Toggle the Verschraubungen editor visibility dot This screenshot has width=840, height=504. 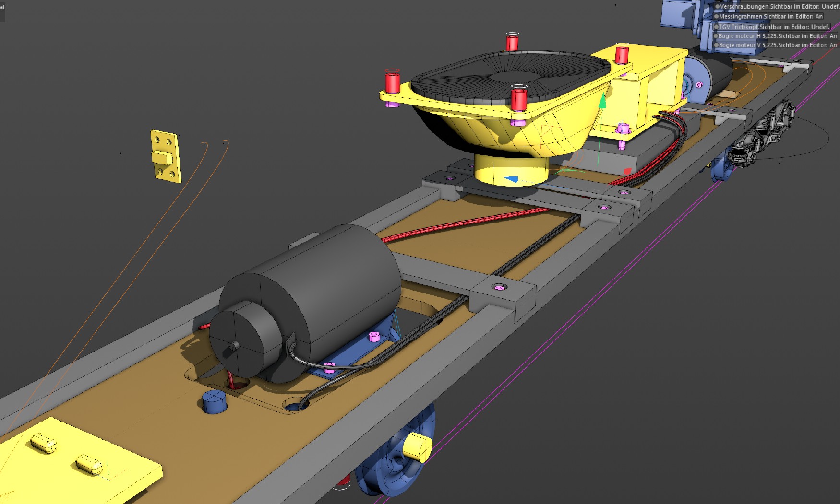pyautogui.click(x=717, y=7)
